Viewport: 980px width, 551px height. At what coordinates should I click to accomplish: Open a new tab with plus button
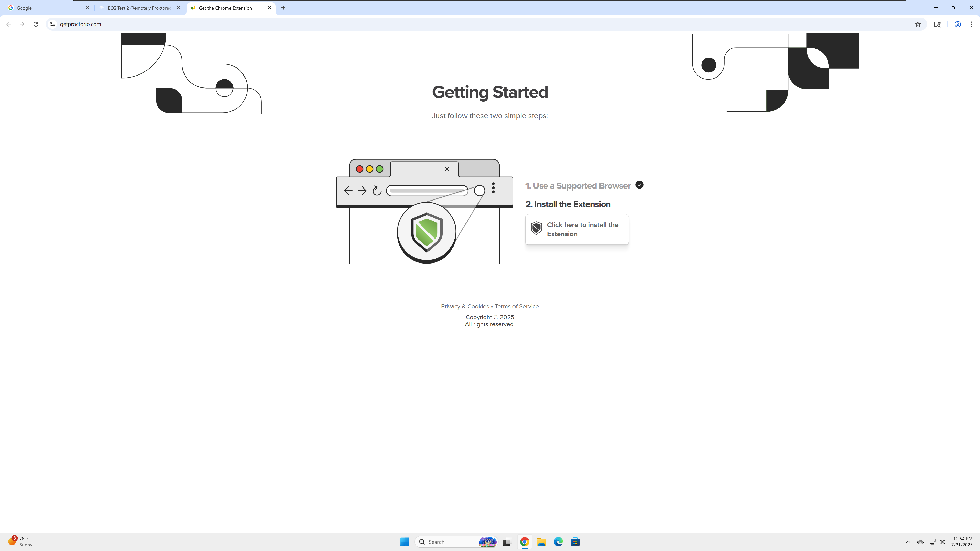pyautogui.click(x=283, y=8)
